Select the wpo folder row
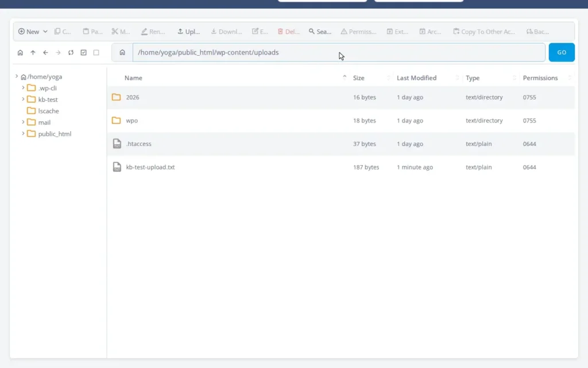 point(341,121)
